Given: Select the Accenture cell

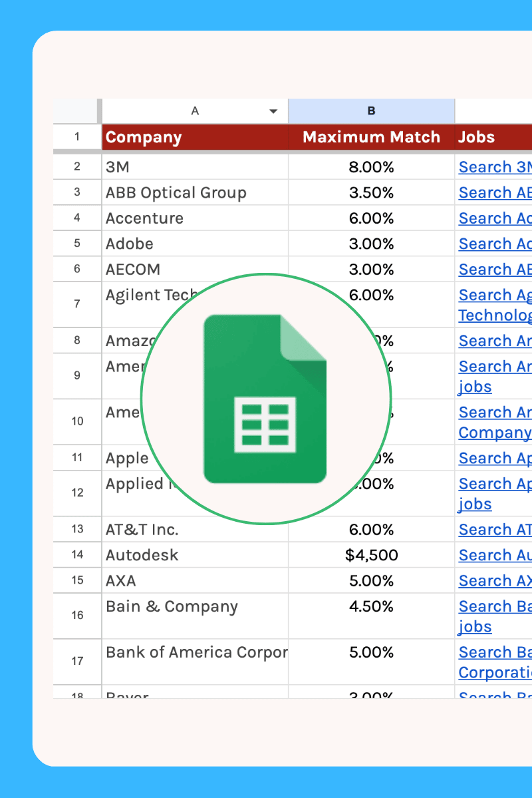Looking at the screenshot, I should pyautogui.click(x=195, y=218).
